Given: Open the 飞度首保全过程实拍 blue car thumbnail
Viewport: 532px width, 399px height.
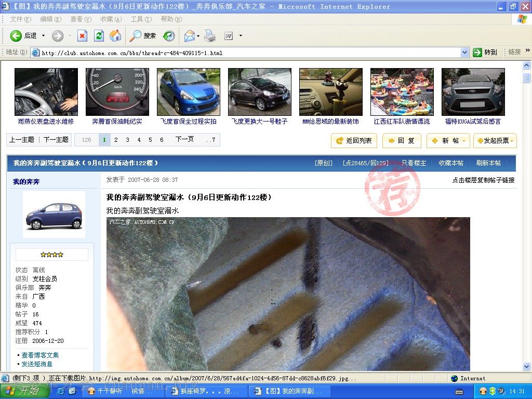Looking at the screenshot, I should tap(189, 92).
